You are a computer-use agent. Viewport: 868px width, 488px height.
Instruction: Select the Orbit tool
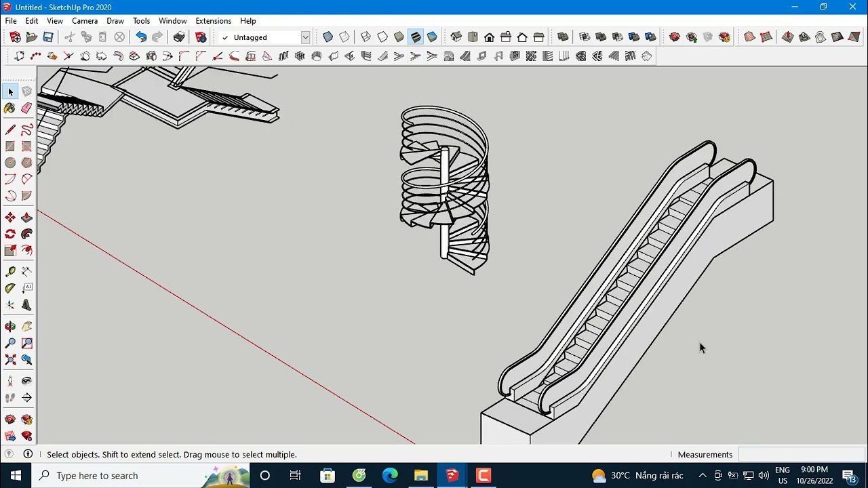(10, 327)
